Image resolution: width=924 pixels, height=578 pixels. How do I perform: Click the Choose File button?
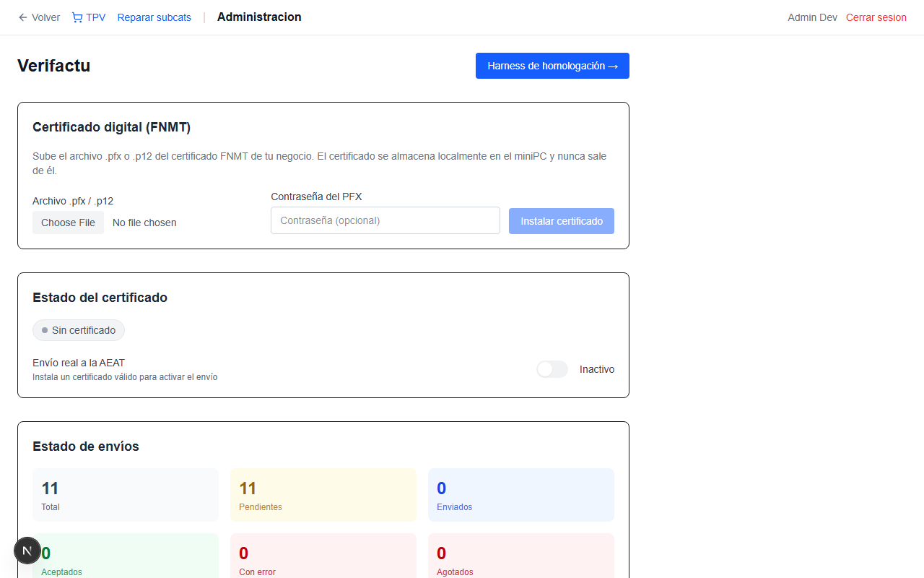click(x=68, y=223)
